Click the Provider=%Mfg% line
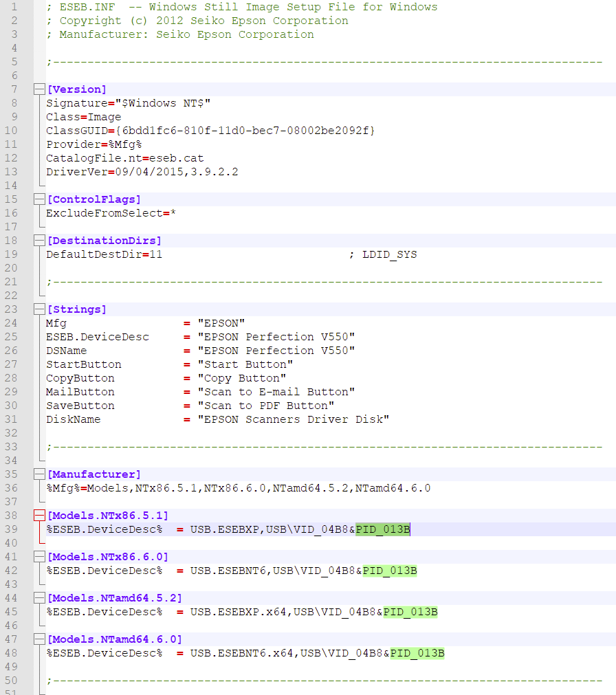 click(x=94, y=144)
